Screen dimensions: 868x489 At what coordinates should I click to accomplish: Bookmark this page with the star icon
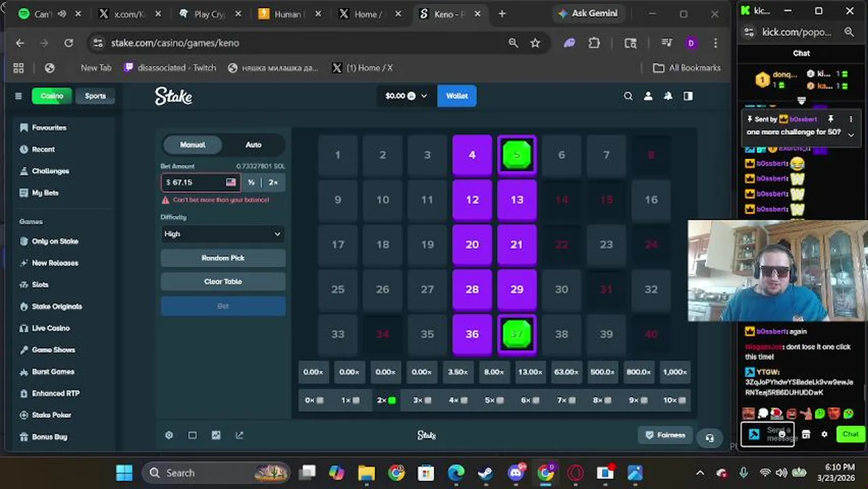coord(535,43)
